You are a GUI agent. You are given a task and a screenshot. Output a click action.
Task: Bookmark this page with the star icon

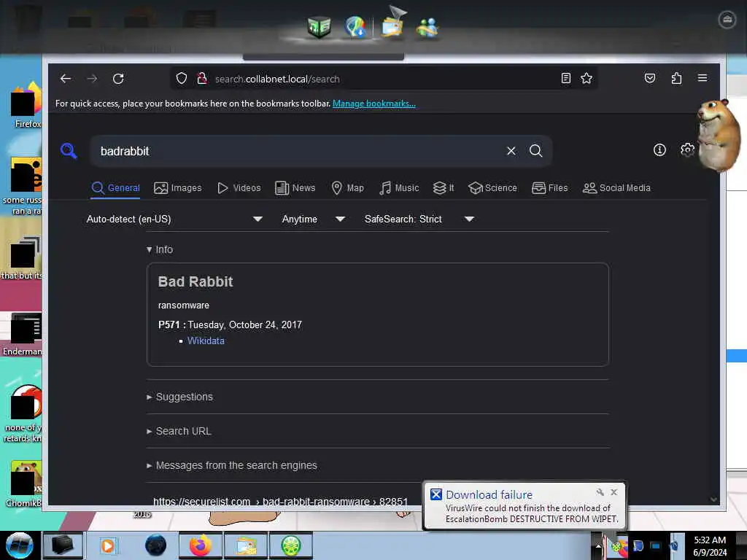pos(587,78)
